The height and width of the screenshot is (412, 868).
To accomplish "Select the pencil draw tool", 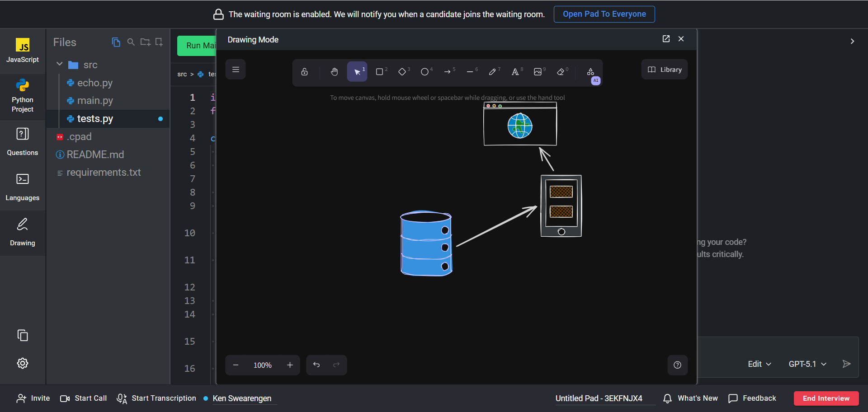I will point(492,72).
